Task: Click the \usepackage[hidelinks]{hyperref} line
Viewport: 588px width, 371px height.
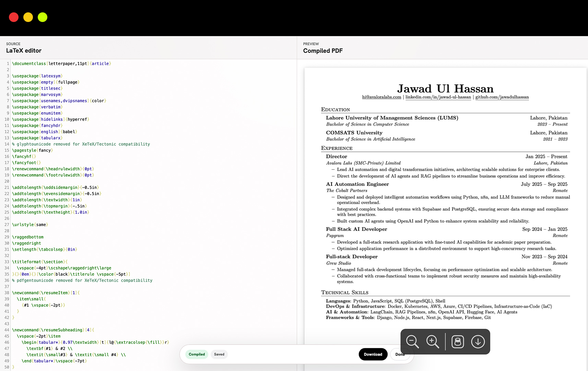Action: tap(51, 119)
